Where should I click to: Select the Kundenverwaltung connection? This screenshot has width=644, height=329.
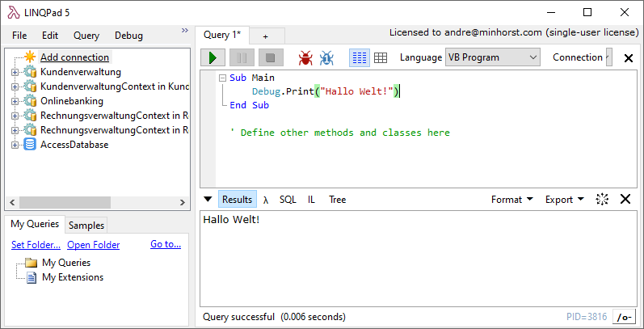click(81, 72)
